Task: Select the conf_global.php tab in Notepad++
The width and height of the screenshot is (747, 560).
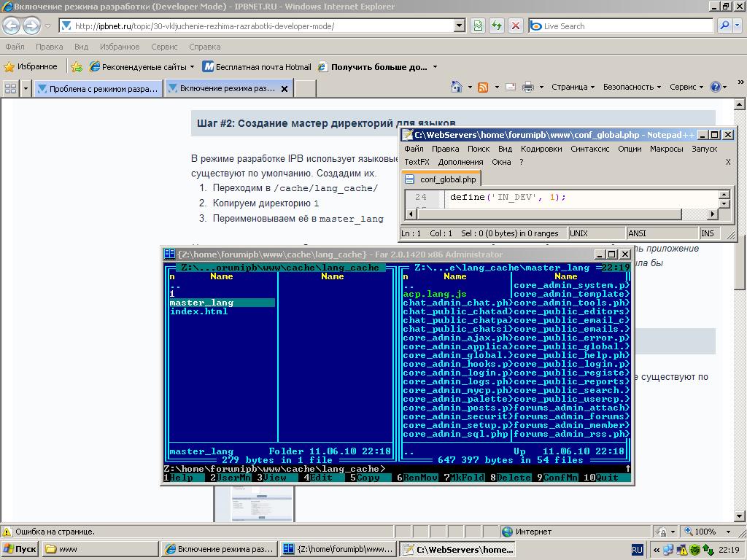Action: [441, 179]
